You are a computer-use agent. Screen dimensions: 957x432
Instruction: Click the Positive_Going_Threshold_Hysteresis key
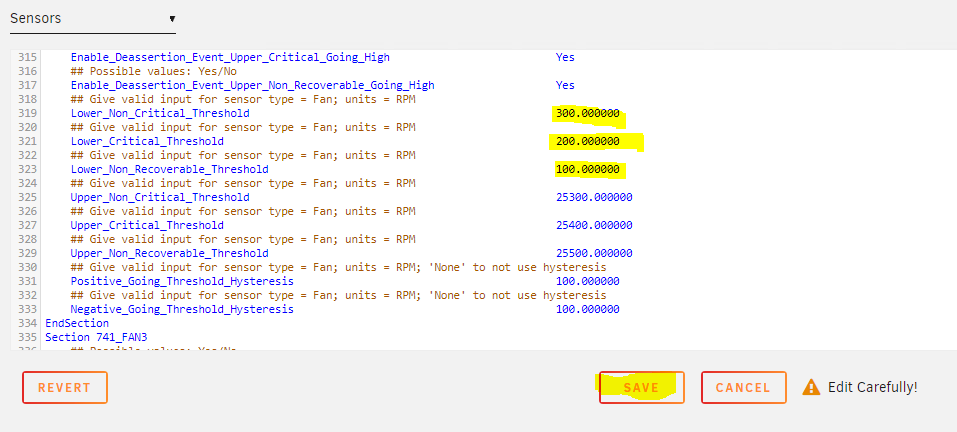click(x=182, y=281)
